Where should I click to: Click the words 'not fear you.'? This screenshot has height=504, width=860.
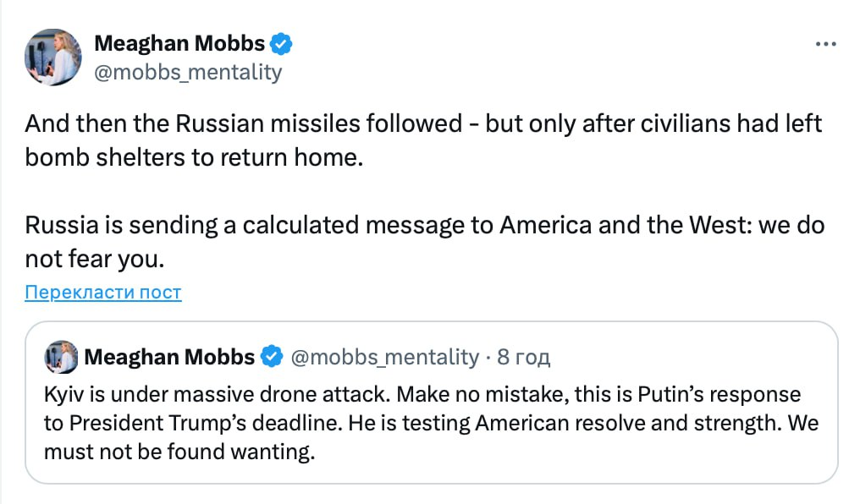pyautogui.click(x=92, y=260)
